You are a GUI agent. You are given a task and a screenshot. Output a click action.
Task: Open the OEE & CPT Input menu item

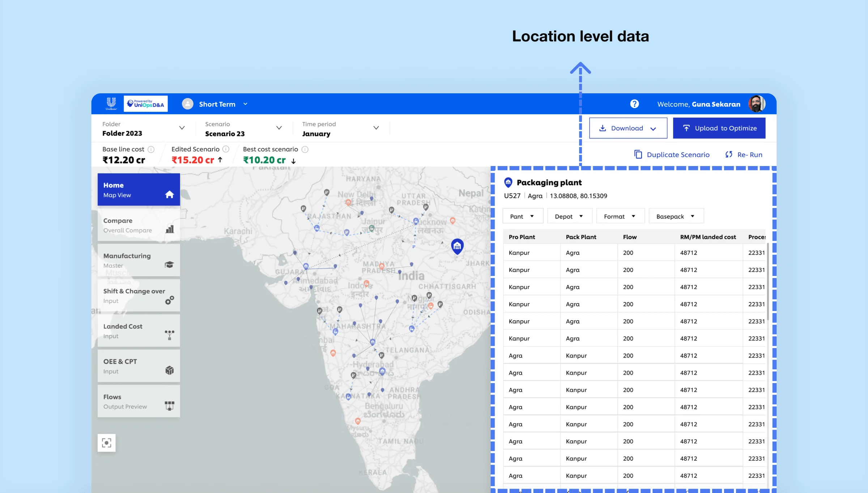(139, 366)
